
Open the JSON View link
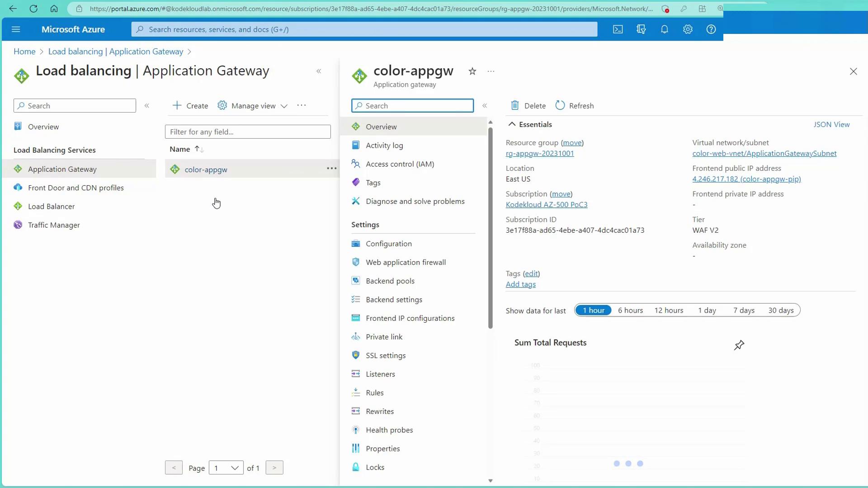[x=831, y=124]
